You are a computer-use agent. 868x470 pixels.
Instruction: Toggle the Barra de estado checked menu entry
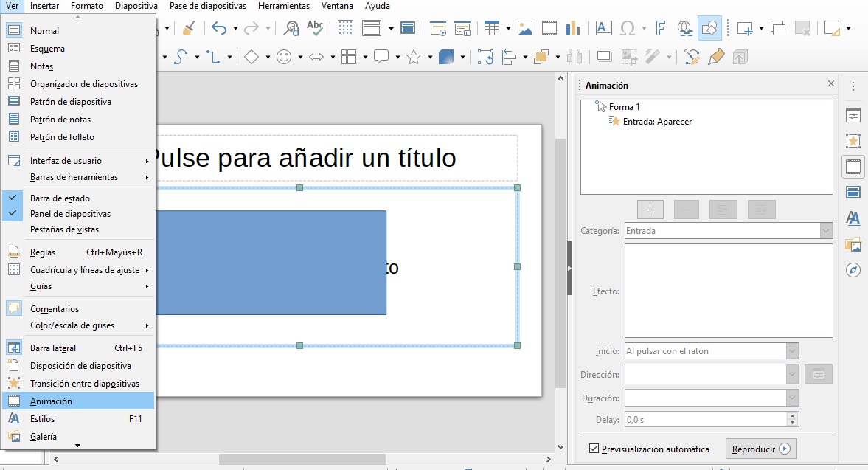(x=78, y=198)
